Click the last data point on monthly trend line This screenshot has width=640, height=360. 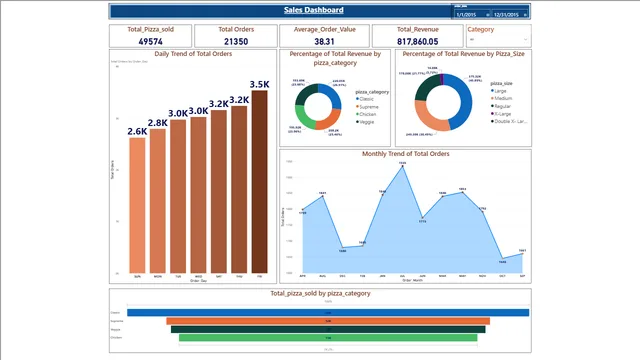click(522, 254)
